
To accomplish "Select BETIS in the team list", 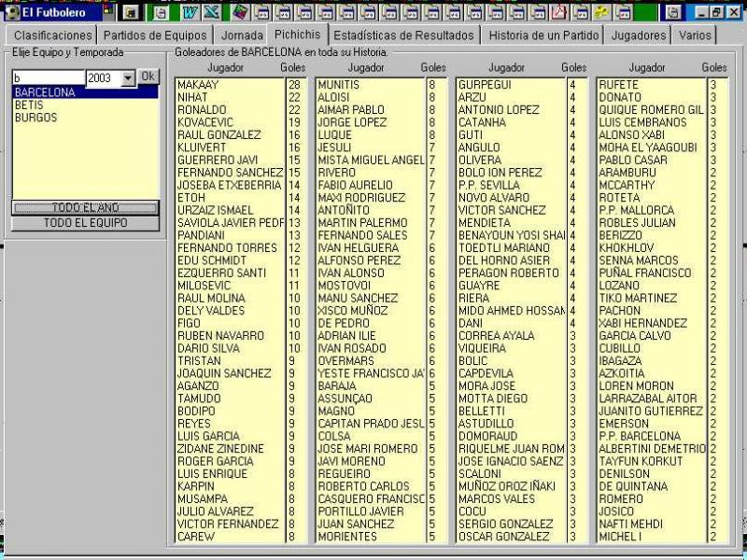I will point(85,105).
